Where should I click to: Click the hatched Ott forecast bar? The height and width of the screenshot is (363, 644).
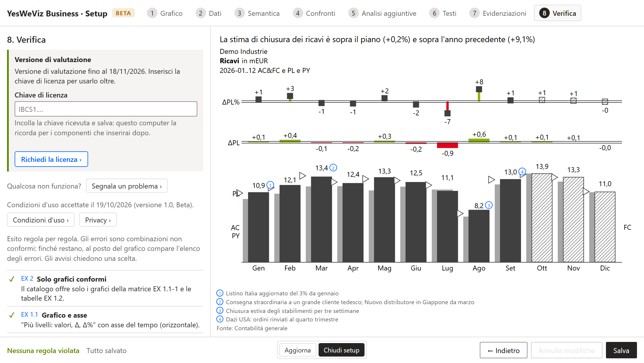[x=542, y=218]
